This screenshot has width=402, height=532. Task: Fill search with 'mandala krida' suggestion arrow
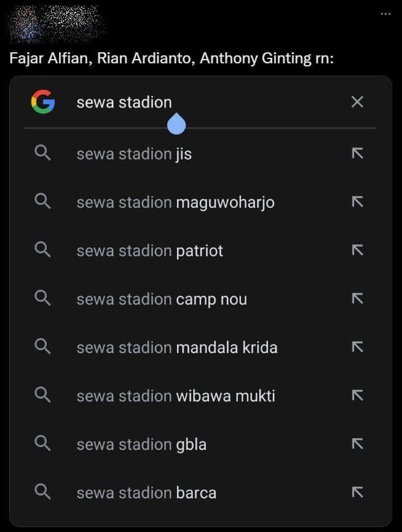(357, 347)
